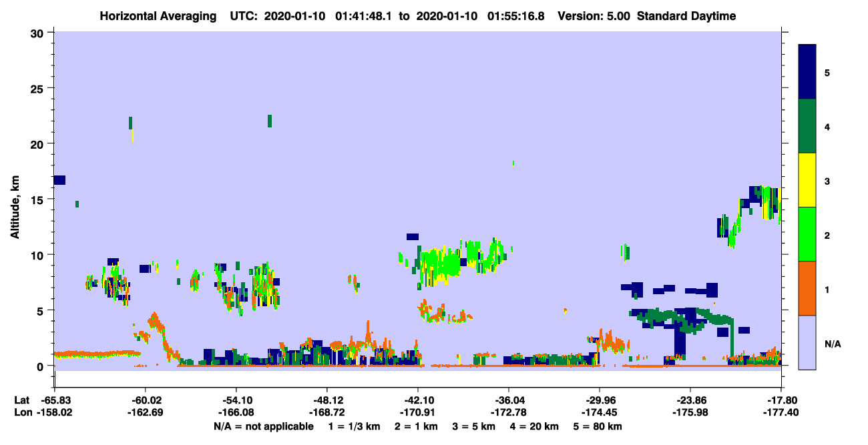
Task: Click the 'Standard Daytime' text
Action: tap(686, 16)
